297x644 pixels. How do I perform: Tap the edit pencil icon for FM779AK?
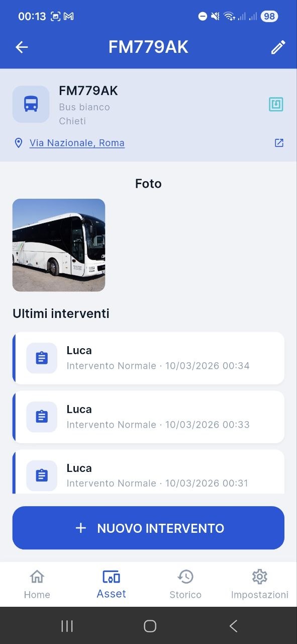(278, 47)
